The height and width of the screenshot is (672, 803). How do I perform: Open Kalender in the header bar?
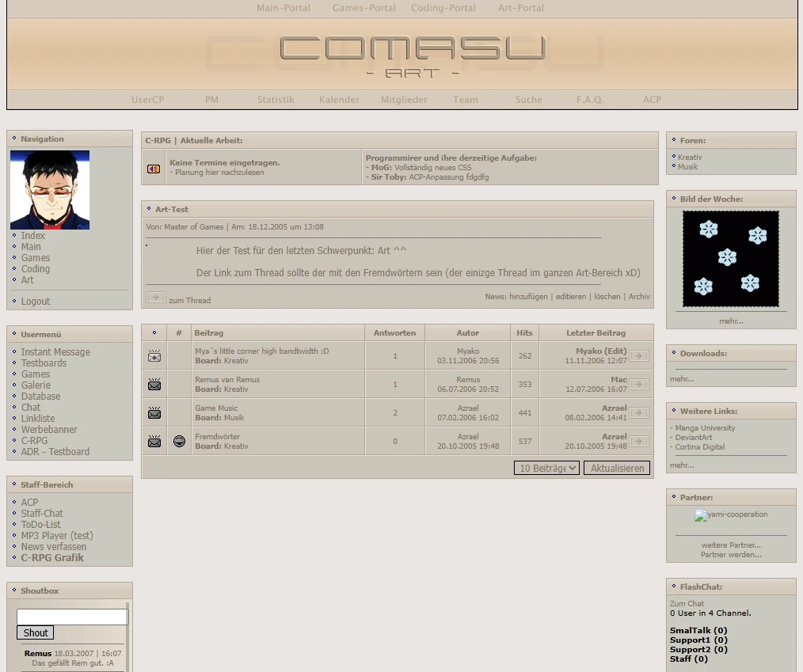(x=339, y=100)
